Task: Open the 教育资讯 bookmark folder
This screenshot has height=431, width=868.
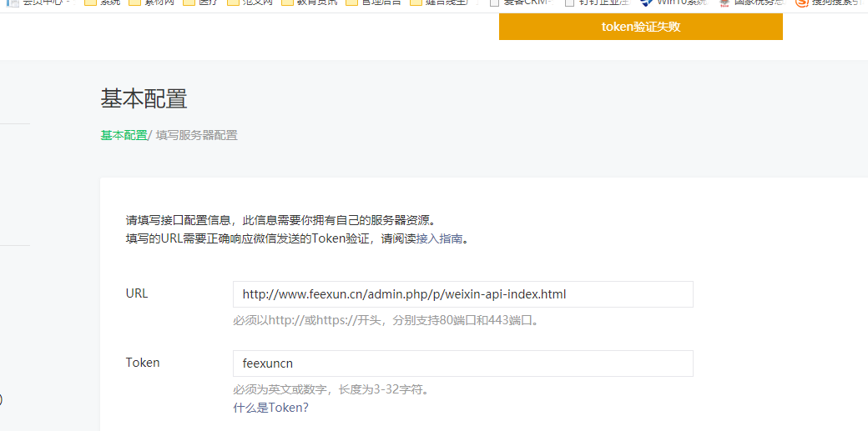Action: [309, 3]
